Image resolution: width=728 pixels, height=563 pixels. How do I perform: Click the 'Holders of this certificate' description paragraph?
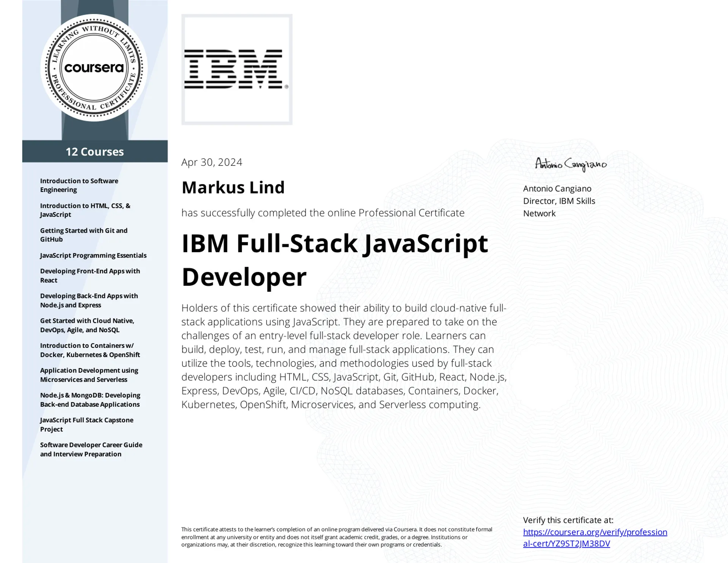click(x=344, y=356)
